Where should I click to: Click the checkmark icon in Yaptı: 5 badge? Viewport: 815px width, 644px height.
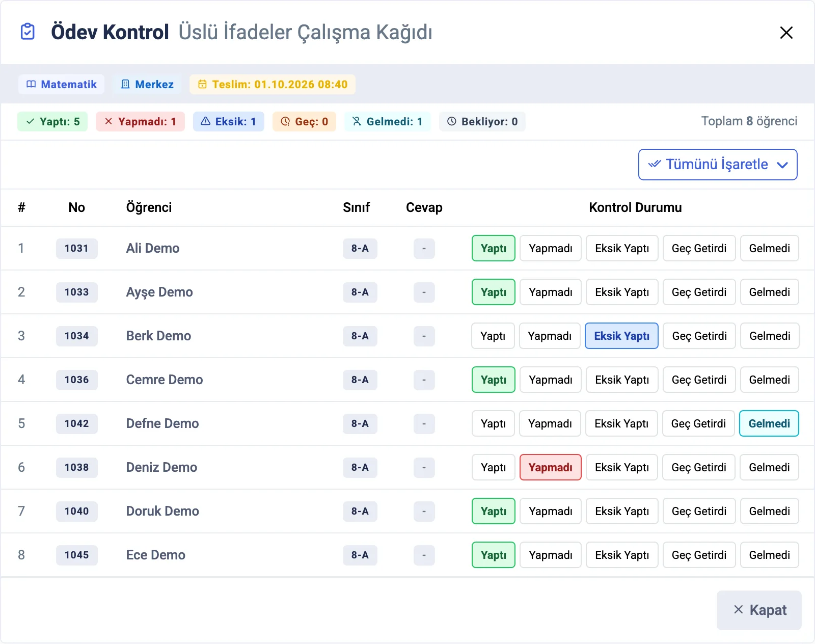click(30, 121)
